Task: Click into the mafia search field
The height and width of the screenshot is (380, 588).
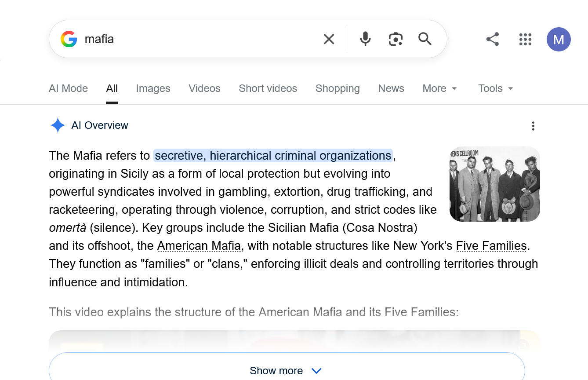Action: [198, 39]
